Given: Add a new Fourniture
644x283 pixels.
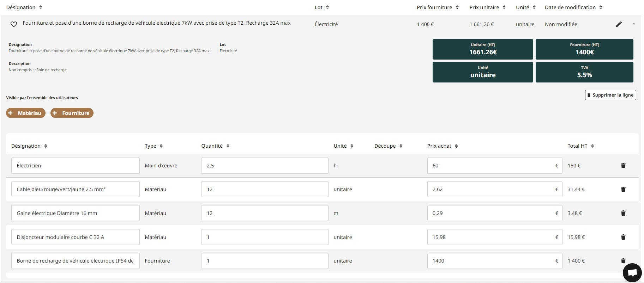Looking at the screenshot, I should (x=72, y=113).
